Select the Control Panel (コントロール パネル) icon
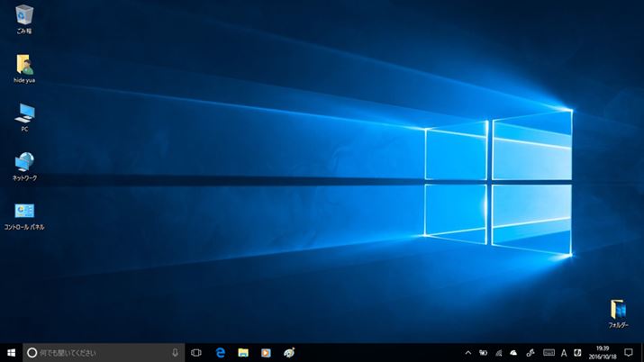The image size is (644, 362). (x=24, y=212)
